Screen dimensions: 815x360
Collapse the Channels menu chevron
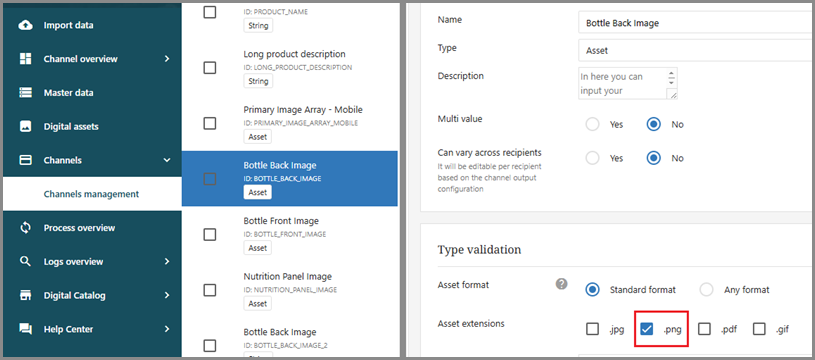pos(167,161)
